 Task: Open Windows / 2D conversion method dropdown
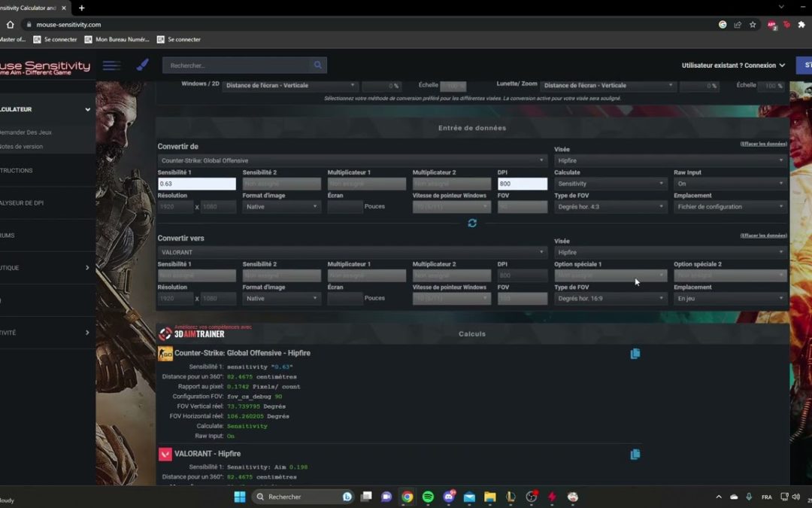[290, 86]
